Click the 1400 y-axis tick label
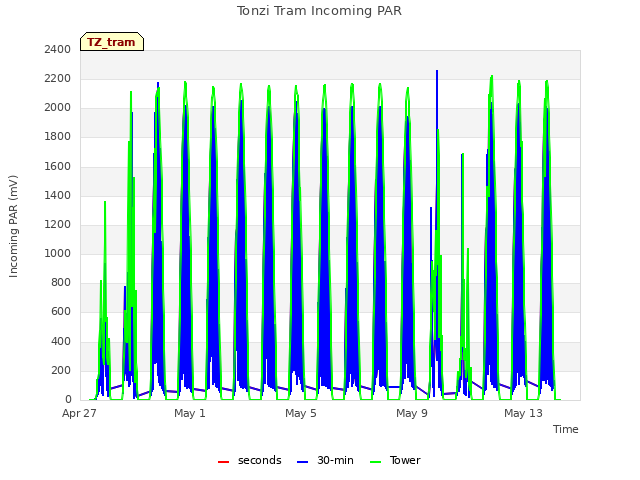The image size is (640, 480). 58,195
